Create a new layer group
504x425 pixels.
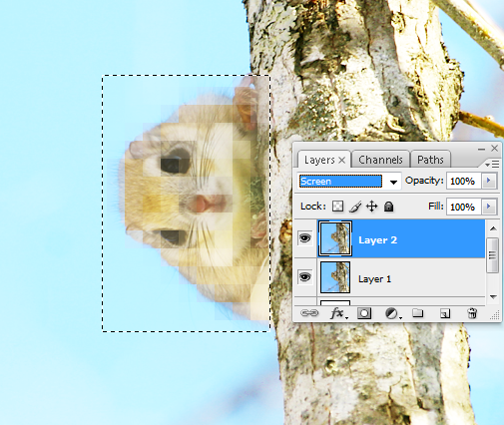(418, 313)
